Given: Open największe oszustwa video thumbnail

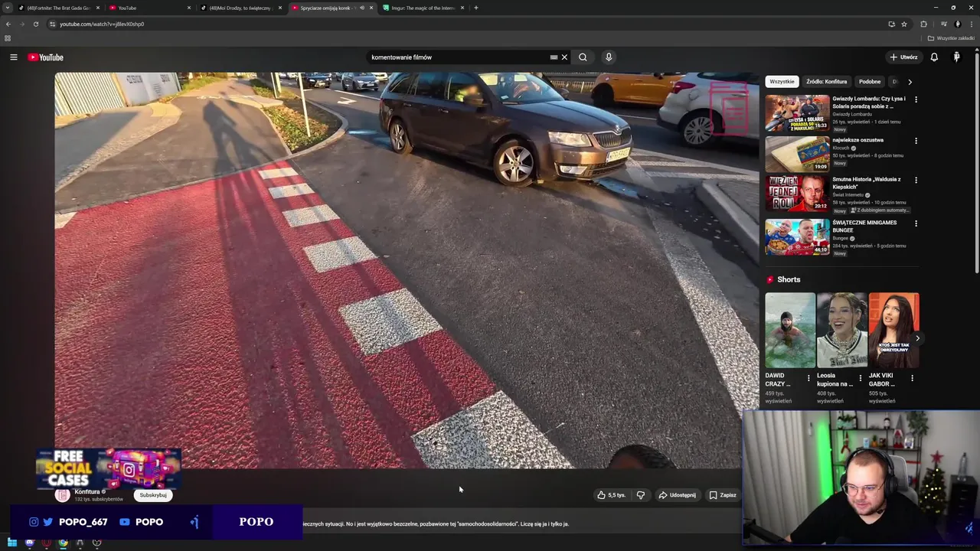Looking at the screenshot, I should [x=797, y=154].
